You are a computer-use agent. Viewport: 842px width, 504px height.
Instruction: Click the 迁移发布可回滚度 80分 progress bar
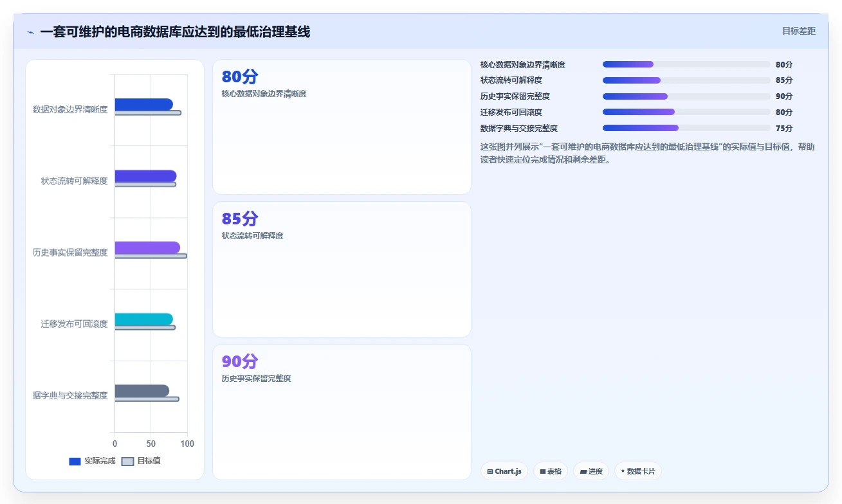[686, 112]
